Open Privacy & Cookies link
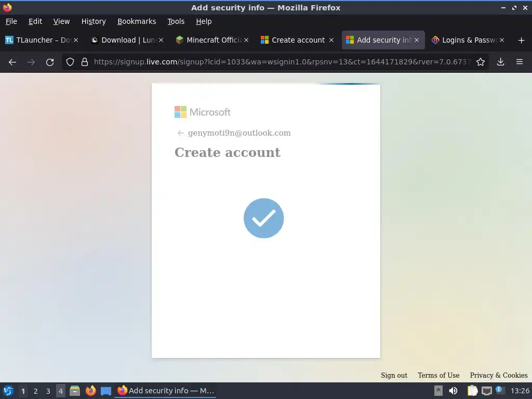 pyautogui.click(x=498, y=375)
